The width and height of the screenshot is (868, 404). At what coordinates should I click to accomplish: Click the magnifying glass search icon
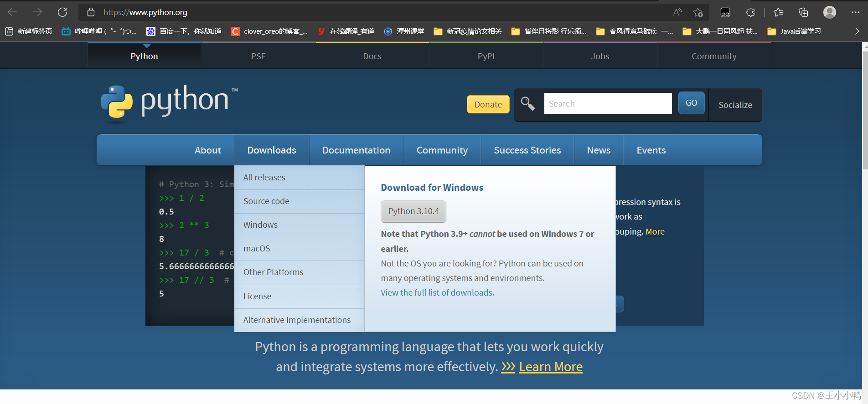pos(528,104)
